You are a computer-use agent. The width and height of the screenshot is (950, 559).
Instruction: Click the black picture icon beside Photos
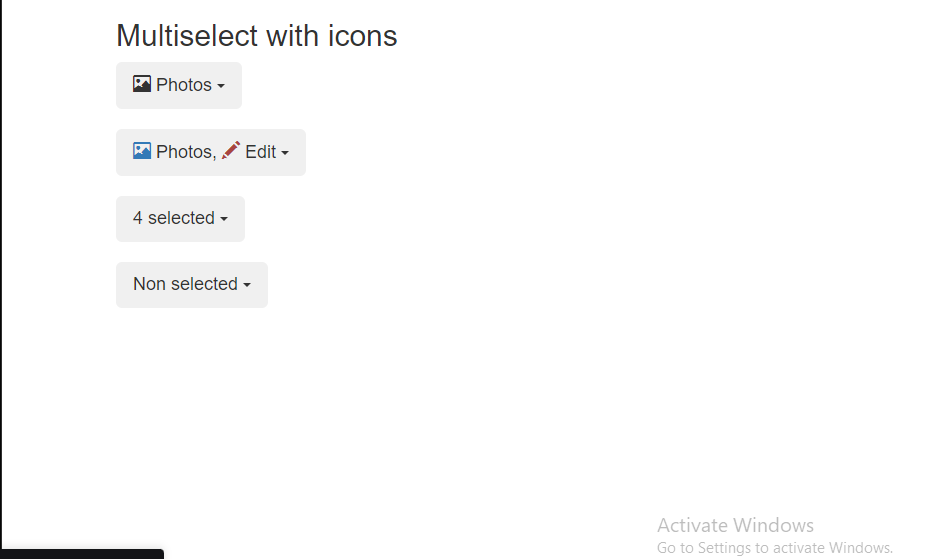tap(142, 84)
